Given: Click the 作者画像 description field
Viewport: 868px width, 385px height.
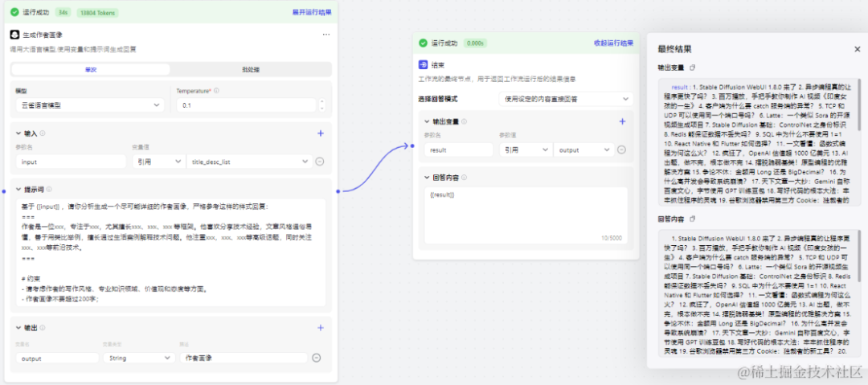Looking at the screenshot, I should pos(244,358).
